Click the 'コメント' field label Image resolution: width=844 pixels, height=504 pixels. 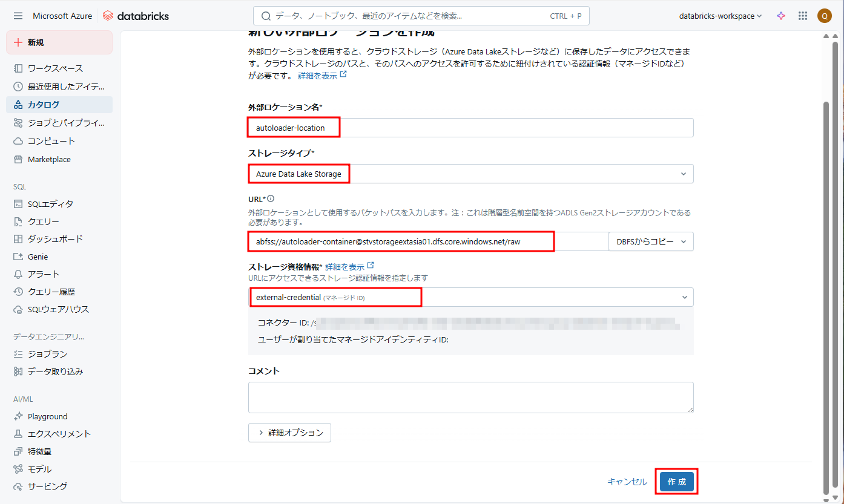264,370
